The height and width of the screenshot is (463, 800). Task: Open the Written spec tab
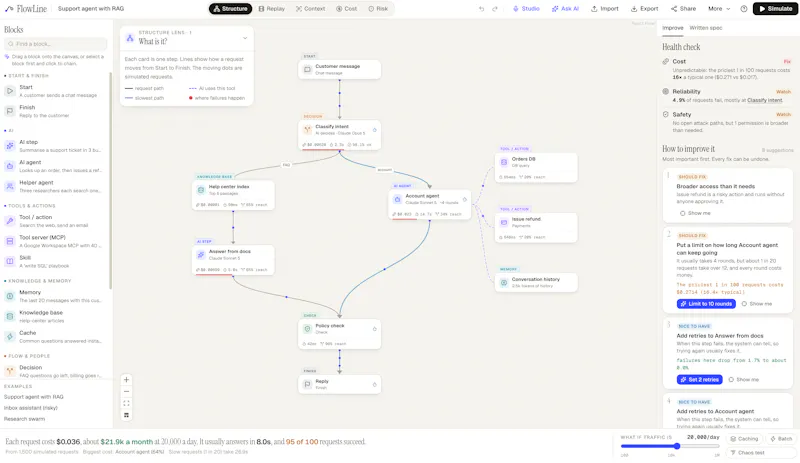click(x=706, y=28)
